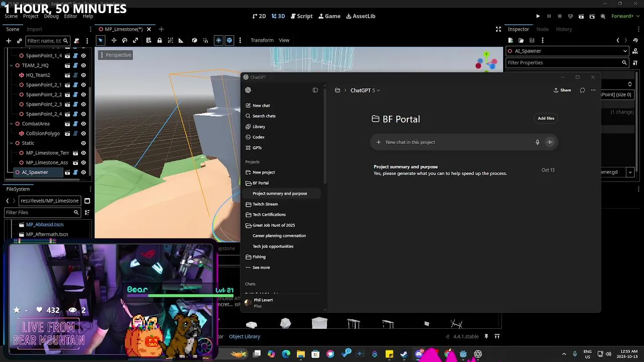This screenshot has height=362, width=644.
Task: Hide Static node visibility eye
Action: (84, 143)
